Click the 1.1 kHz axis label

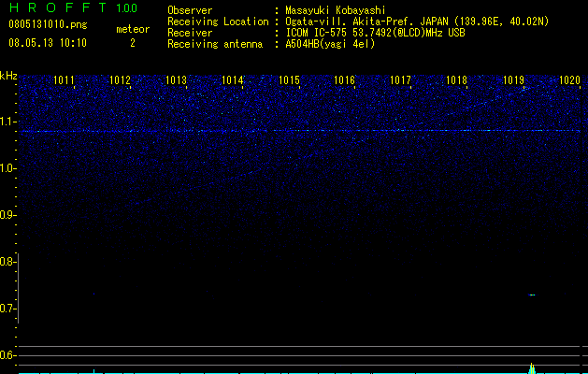[x=7, y=122]
